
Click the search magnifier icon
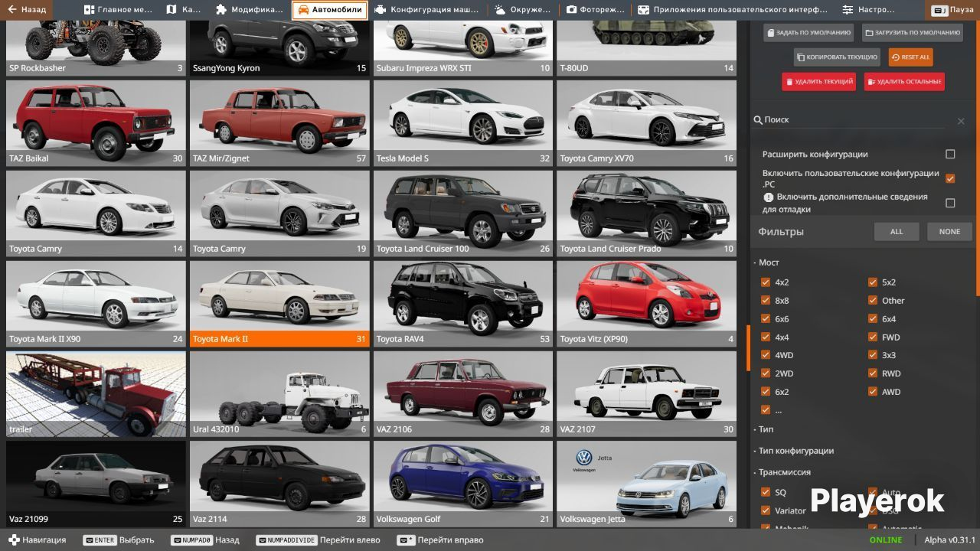pyautogui.click(x=758, y=120)
